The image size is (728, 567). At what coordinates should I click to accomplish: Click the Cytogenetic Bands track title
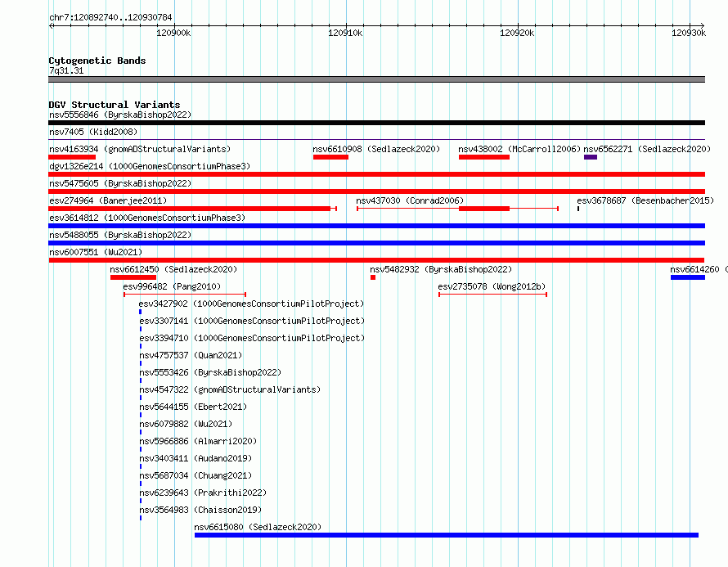(x=97, y=61)
